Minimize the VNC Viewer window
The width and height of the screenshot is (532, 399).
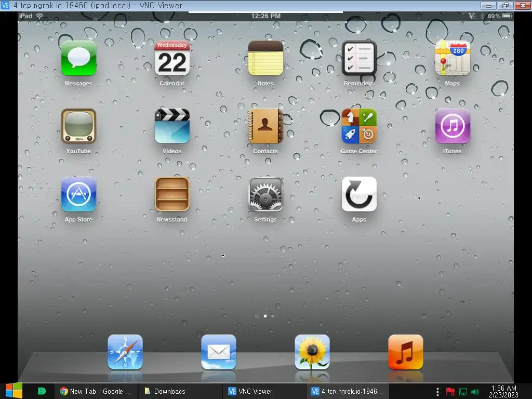(x=488, y=5)
